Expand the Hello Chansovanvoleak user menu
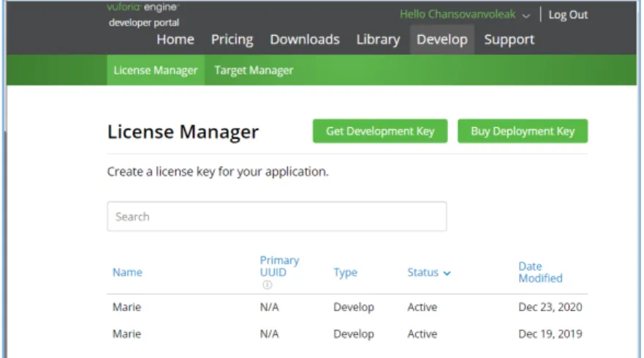This screenshot has height=358, width=644. click(x=465, y=15)
